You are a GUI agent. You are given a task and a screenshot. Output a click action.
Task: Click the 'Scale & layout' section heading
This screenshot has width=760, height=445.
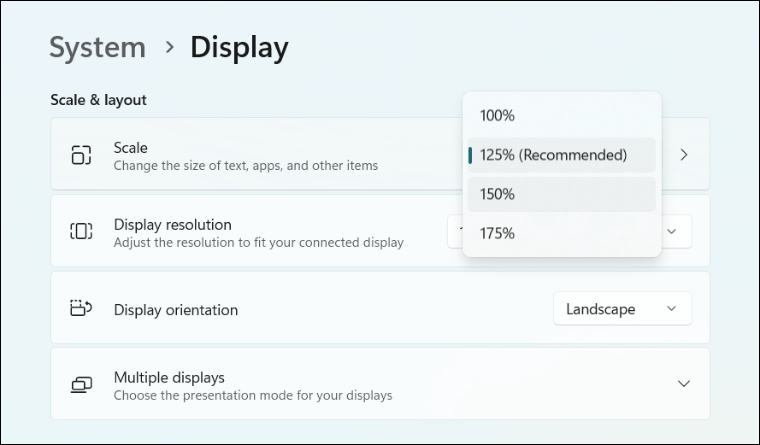click(x=98, y=100)
